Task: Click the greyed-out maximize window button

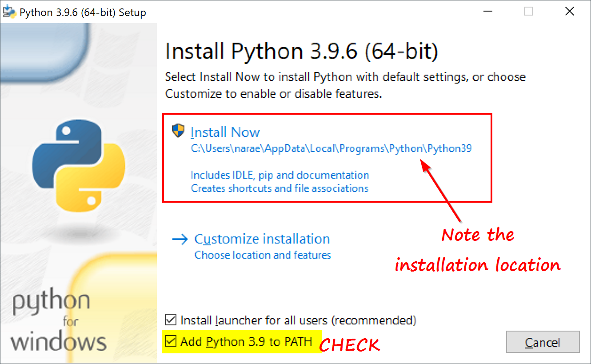Action: coord(528,12)
